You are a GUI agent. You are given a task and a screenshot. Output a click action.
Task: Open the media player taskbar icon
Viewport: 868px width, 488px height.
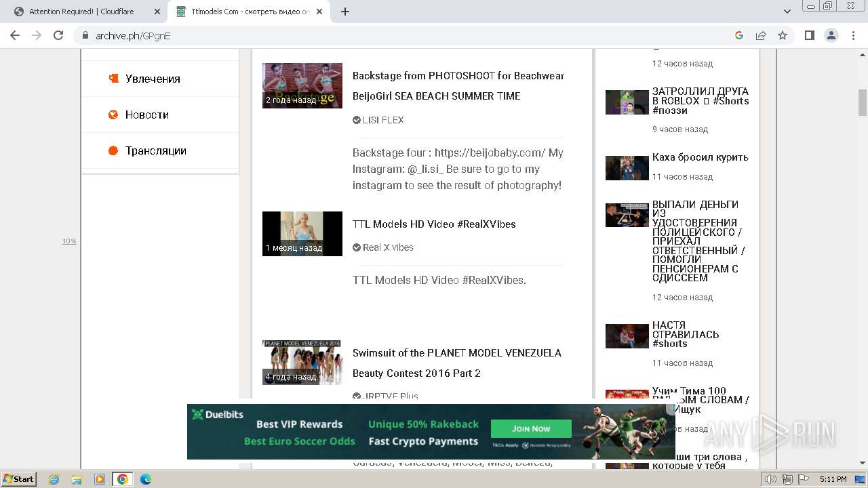tap(100, 479)
